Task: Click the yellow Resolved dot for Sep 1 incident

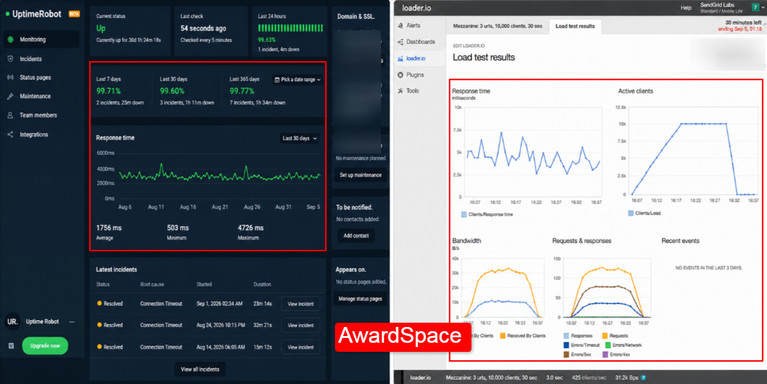Action: coord(99,303)
